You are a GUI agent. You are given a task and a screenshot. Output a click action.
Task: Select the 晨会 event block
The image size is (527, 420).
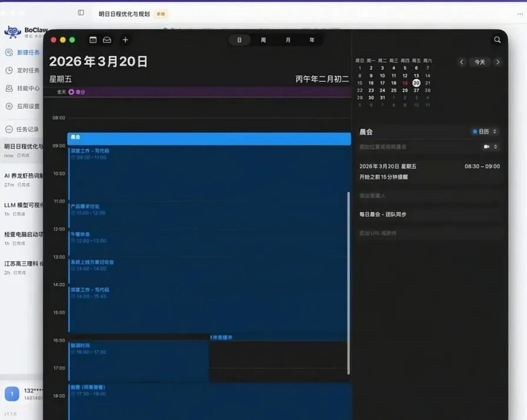[209, 138]
